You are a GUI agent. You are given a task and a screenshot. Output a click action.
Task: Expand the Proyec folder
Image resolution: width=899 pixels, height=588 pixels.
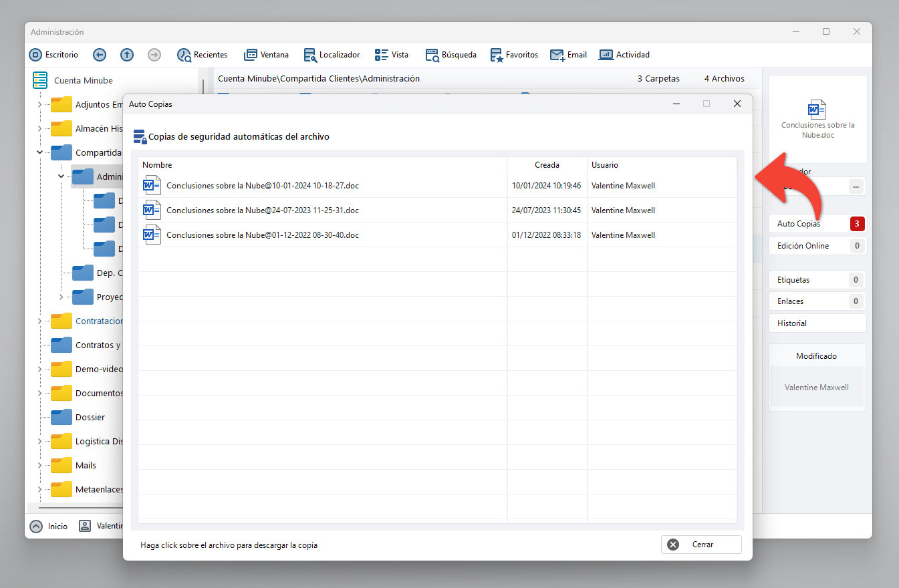(x=61, y=297)
